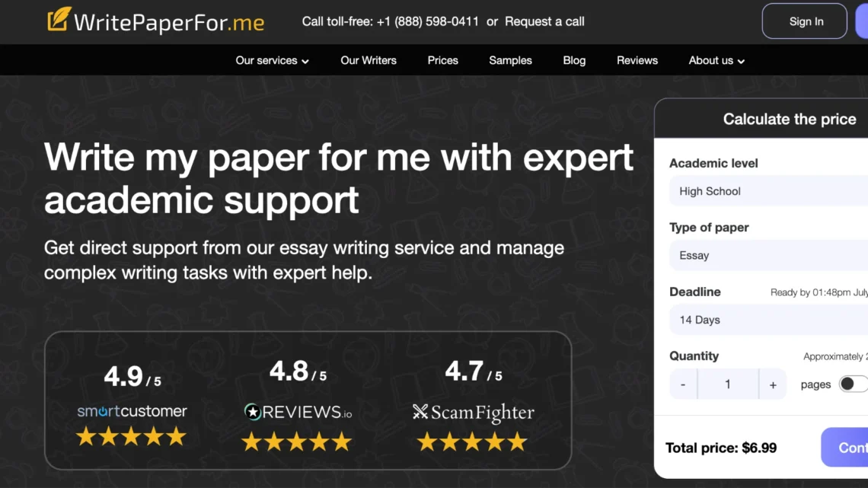Decrease quantity with the minus button
Viewport: 868px width, 488px height.
683,384
